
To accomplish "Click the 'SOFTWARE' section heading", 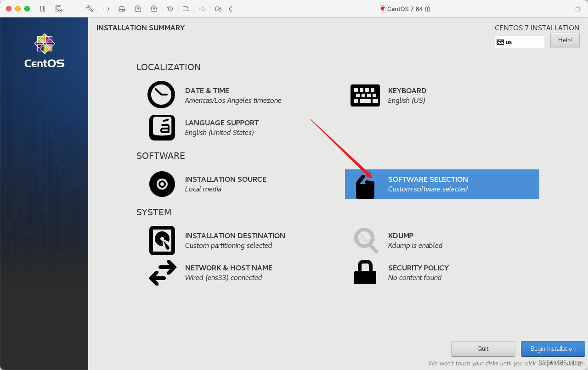I will click(x=161, y=156).
